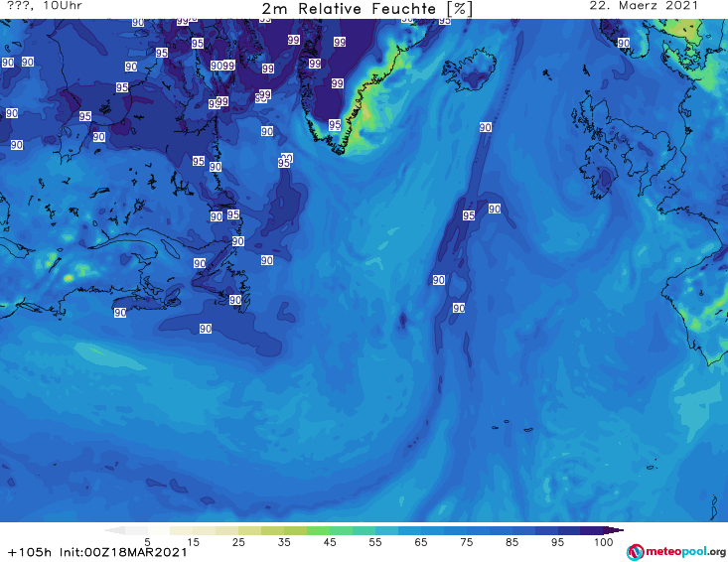This screenshot has height=562, width=728.
Task: Pick the pale yellow legend color near 15
Action: click(x=181, y=530)
